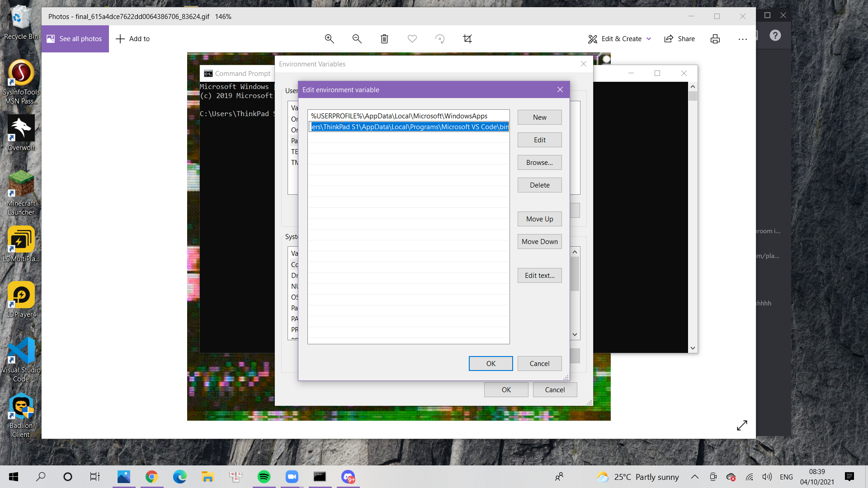Open Microsoft Edge from taskbar

(179, 477)
